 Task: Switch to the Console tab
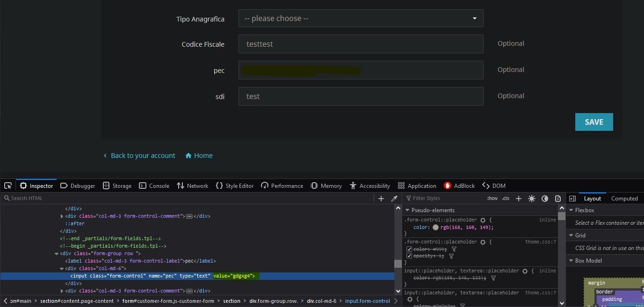(x=154, y=186)
